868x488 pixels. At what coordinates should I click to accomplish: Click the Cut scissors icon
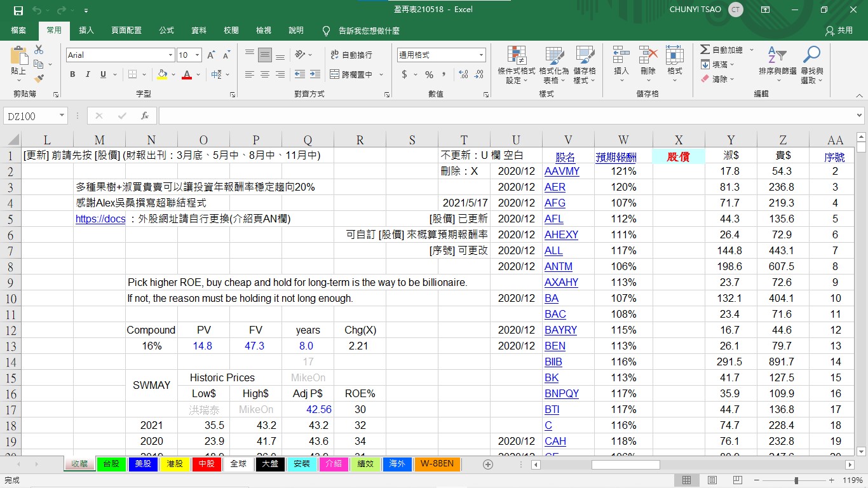(39, 50)
